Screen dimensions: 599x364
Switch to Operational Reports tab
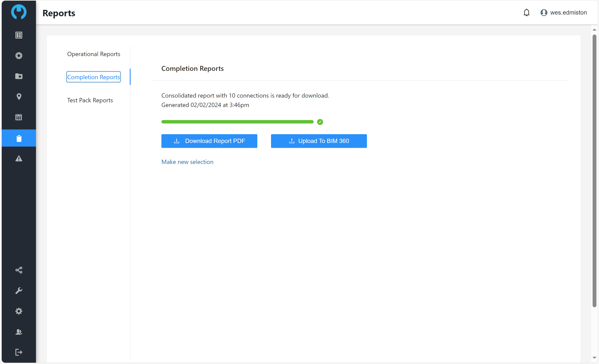pos(94,54)
